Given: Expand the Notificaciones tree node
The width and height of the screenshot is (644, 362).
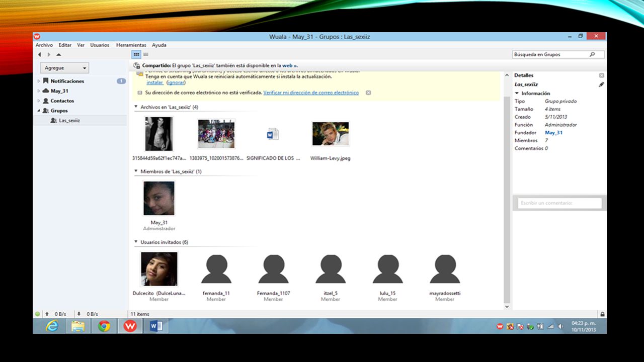Looking at the screenshot, I should tap(39, 81).
